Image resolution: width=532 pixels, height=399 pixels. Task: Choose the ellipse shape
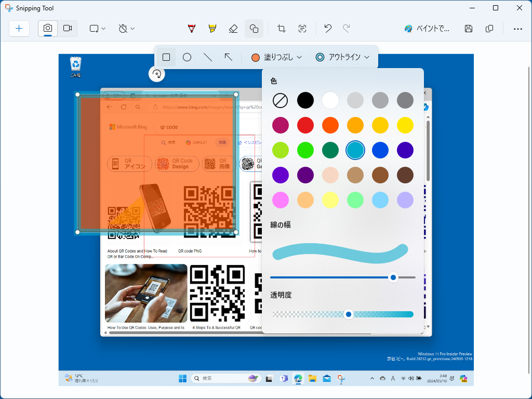coord(187,57)
